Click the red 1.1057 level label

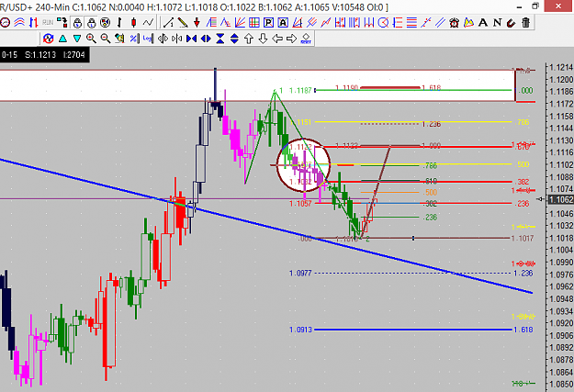coord(300,204)
